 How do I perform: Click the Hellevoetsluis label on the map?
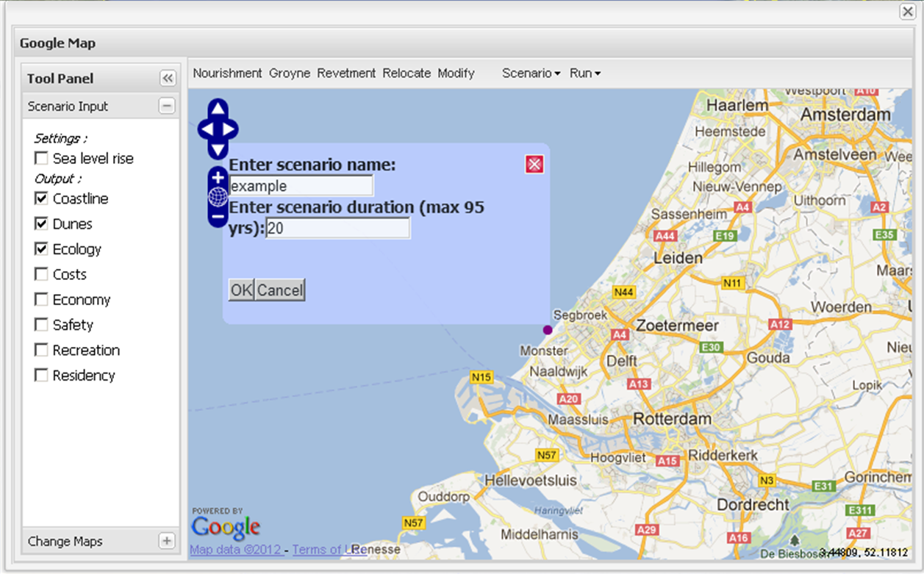[x=529, y=480]
